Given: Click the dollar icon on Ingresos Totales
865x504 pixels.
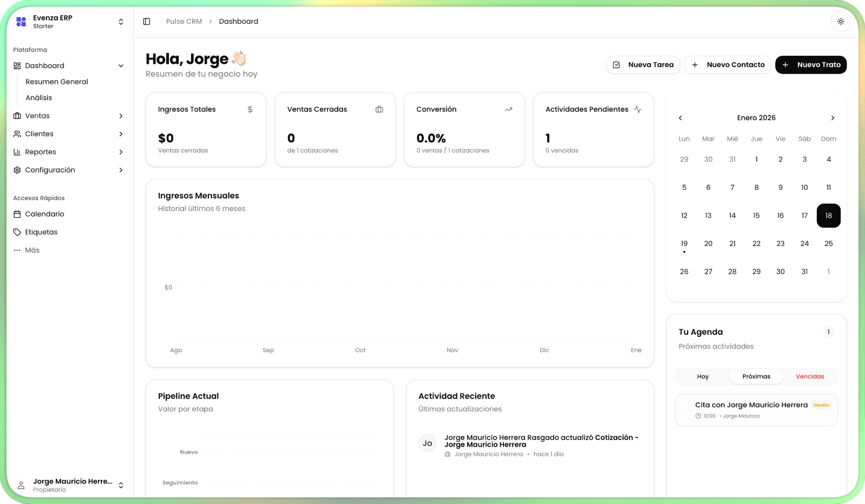Looking at the screenshot, I should [x=250, y=109].
